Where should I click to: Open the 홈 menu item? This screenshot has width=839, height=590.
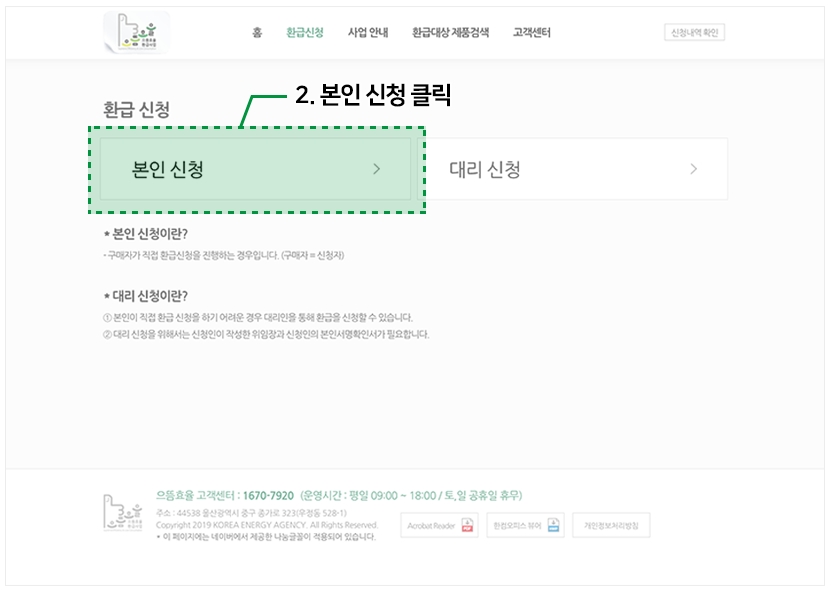click(x=257, y=33)
